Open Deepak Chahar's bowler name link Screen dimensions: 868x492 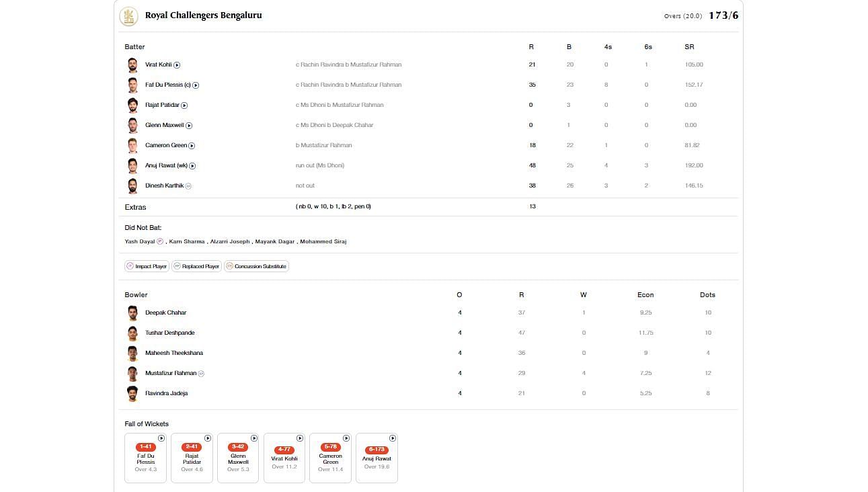[x=166, y=313]
